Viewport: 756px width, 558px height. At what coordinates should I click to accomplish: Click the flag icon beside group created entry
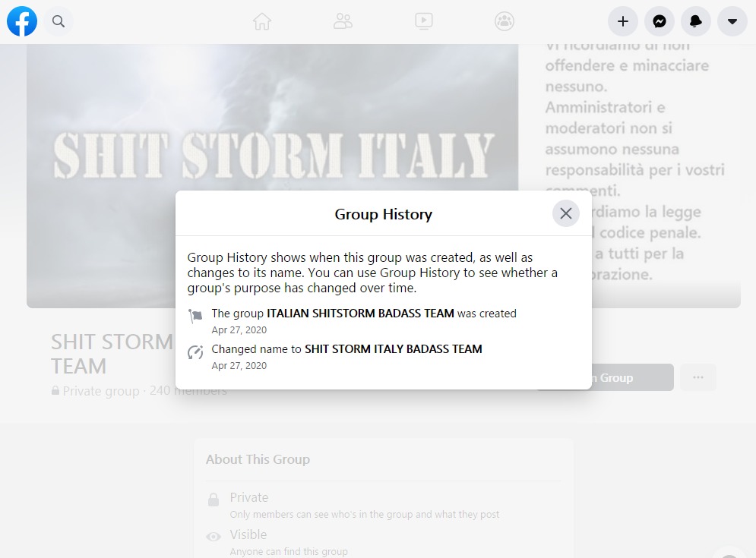coord(195,316)
